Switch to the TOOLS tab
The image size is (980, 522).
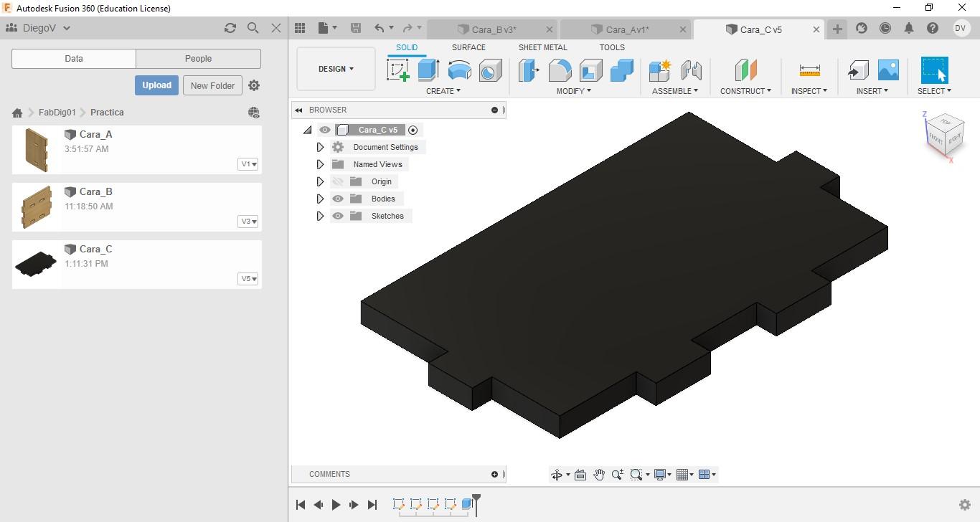point(612,47)
